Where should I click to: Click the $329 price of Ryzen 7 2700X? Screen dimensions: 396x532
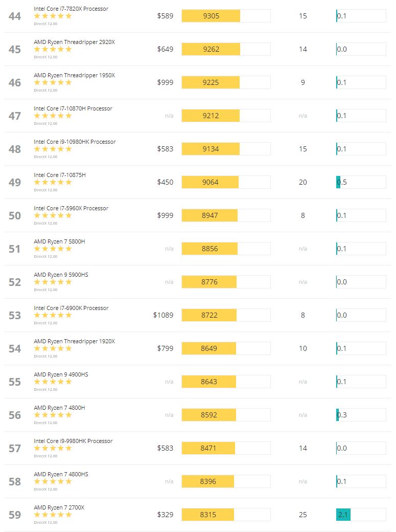click(x=165, y=515)
